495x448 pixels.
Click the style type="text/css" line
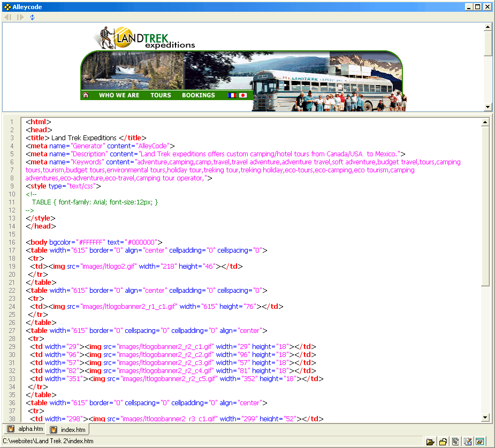click(x=64, y=186)
